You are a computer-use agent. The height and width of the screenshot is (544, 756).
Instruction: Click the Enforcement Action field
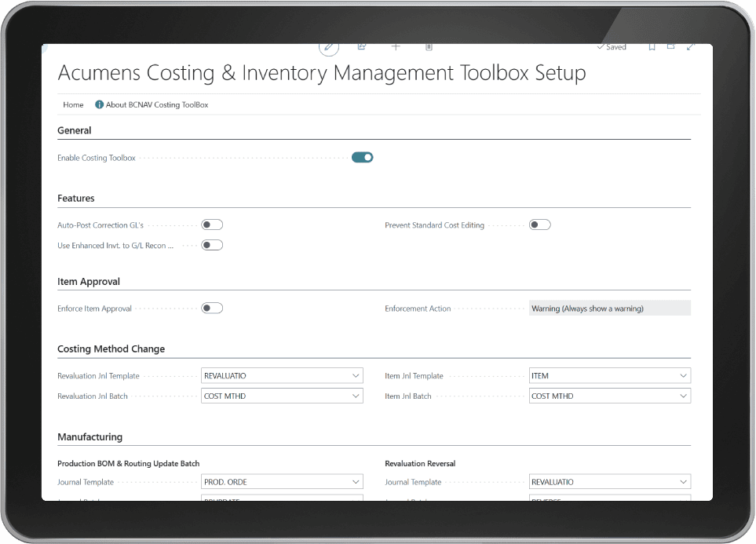(x=610, y=309)
